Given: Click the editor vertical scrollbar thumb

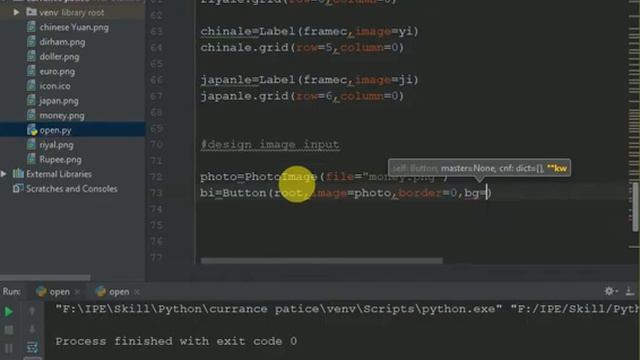Looking at the screenshot, I should (636, 207).
